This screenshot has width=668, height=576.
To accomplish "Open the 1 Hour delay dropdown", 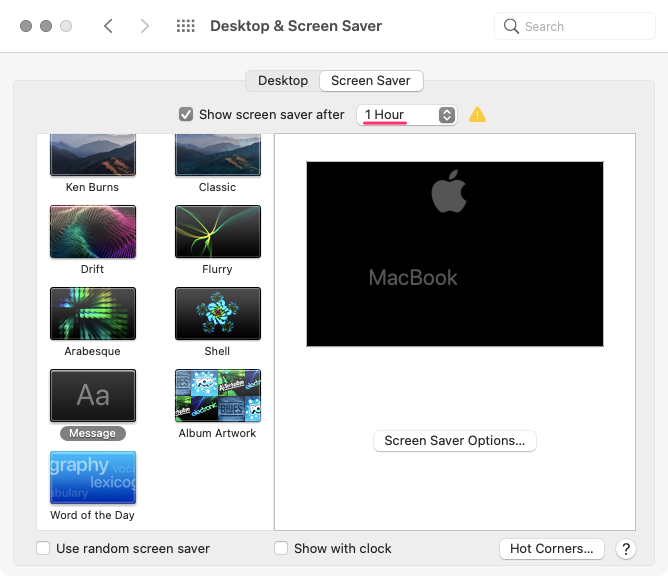I will (x=406, y=115).
